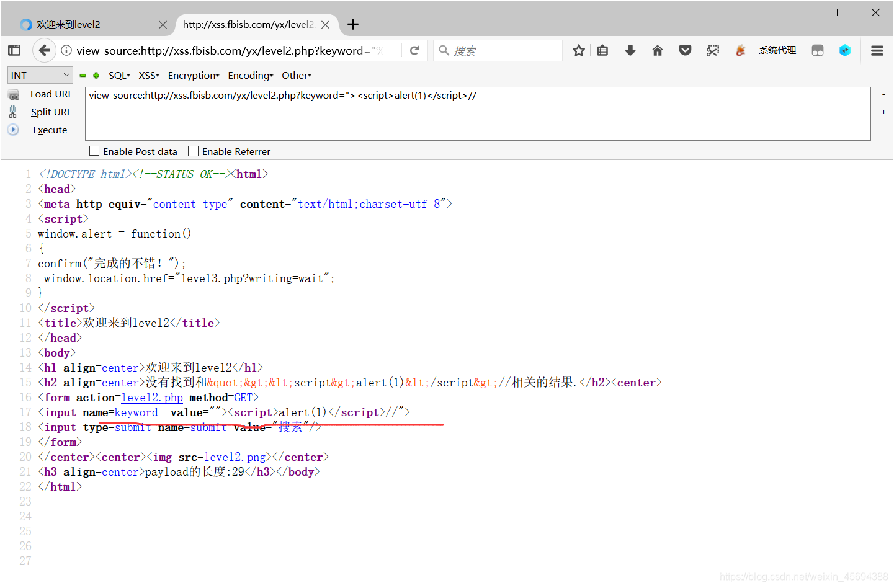Open level2.php link in form action
Screen dimensions: 894x588
(x=152, y=398)
